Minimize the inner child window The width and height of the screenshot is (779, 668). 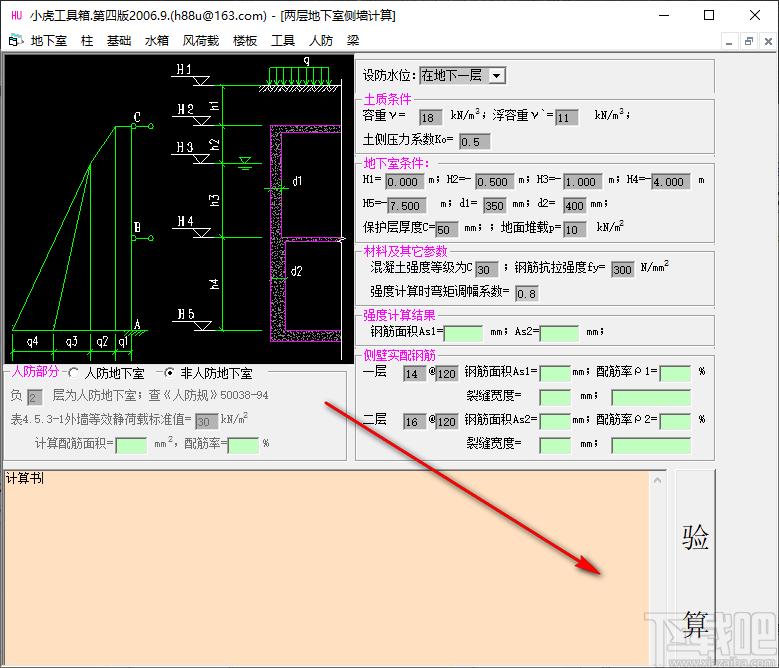729,42
